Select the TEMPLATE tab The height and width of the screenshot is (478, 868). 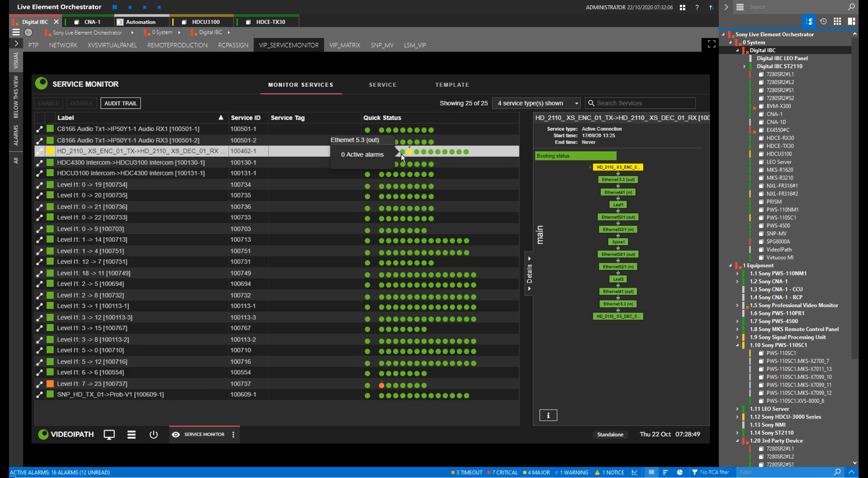click(452, 85)
